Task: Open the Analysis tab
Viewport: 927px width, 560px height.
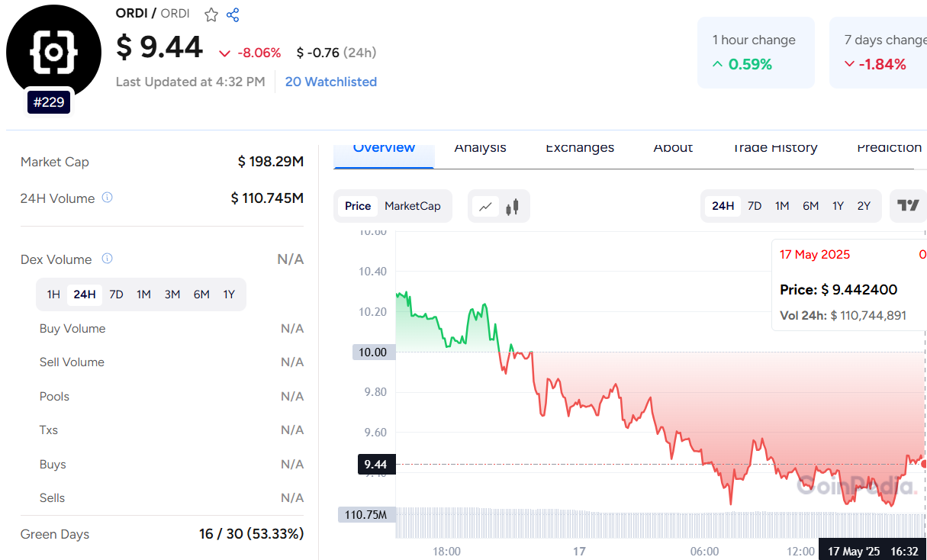Action: click(480, 148)
